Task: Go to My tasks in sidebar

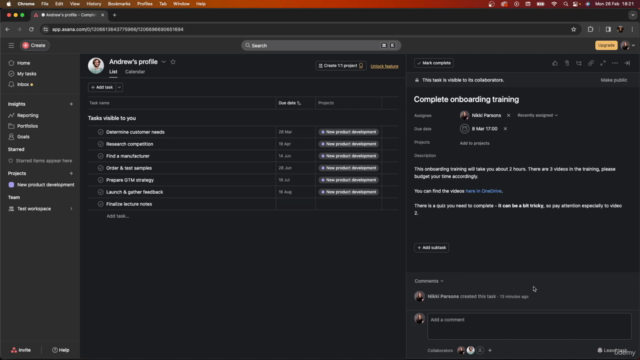Action: 27,74
